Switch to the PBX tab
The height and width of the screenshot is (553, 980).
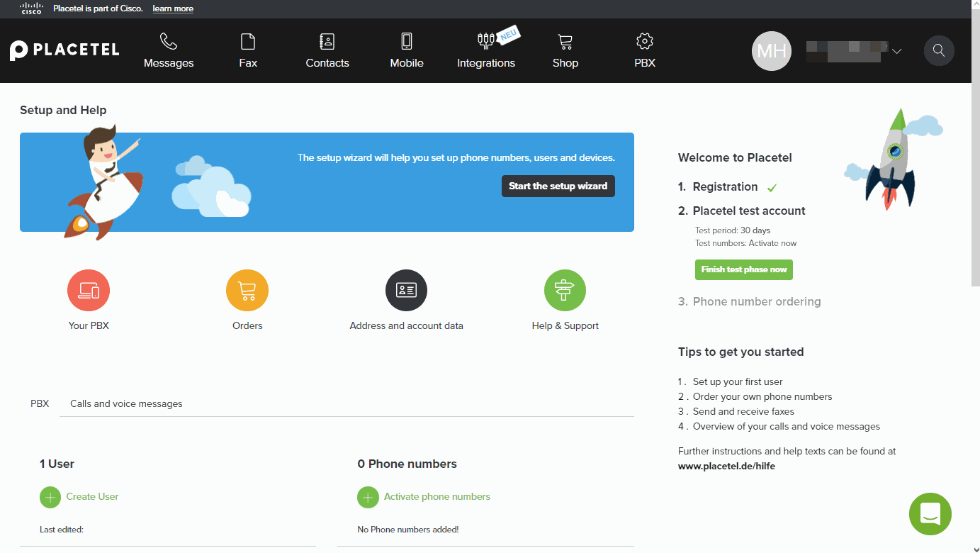click(40, 403)
